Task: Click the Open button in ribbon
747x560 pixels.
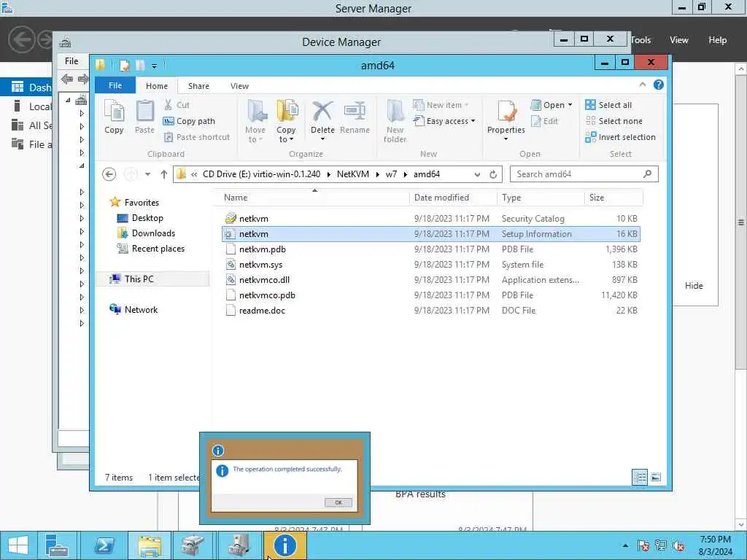Action: point(551,105)
